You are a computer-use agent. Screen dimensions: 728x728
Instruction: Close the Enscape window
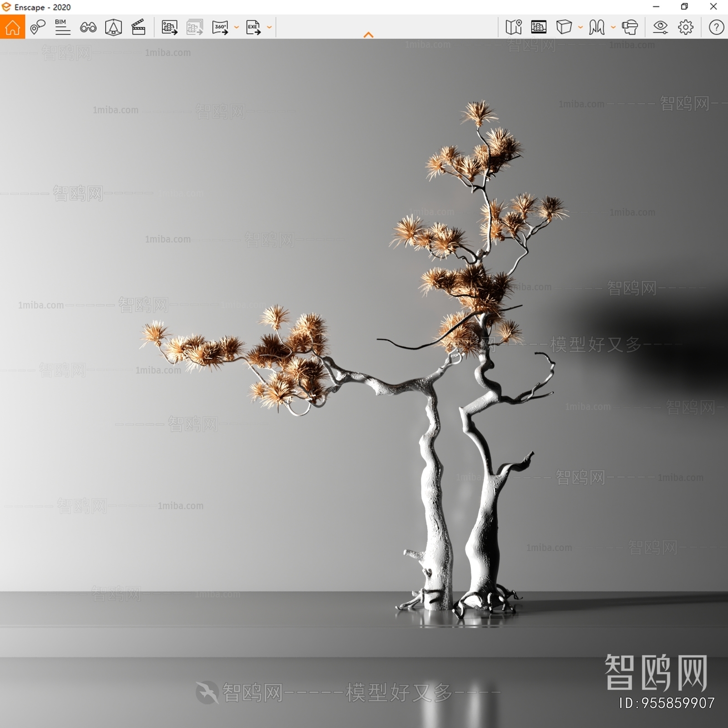pyautogui.click(x=713, y=7)
